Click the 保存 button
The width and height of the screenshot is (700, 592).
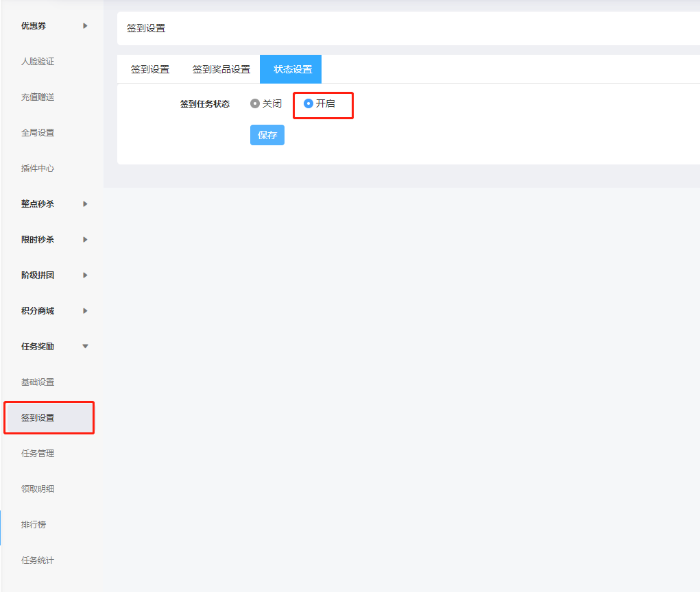pyautogui.click(x=267, y=135)
